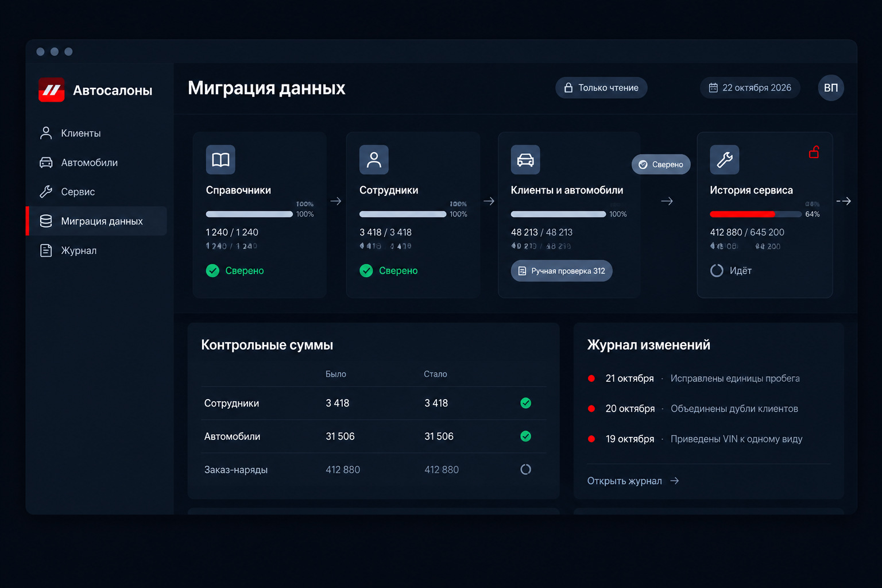This screenshot has height=588, width=882.
Task: Click the arrow after История сервиса card
Action: coord(844,201)
